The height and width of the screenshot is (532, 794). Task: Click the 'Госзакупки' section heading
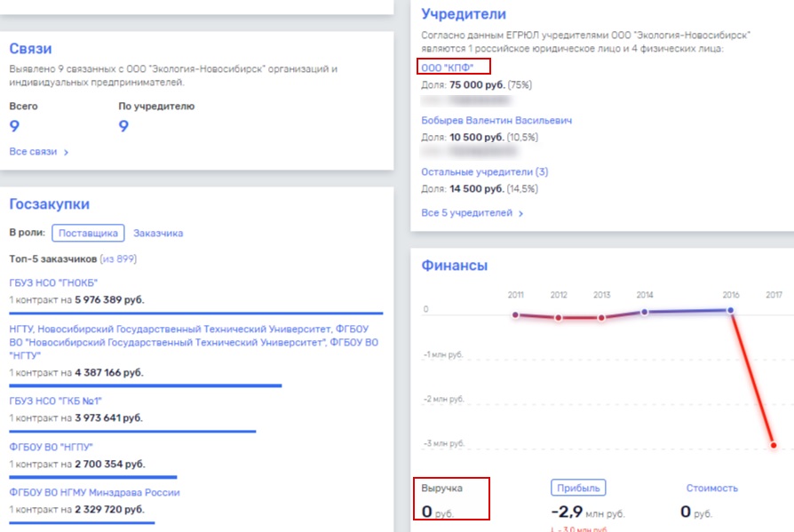pyautogui.click(x=49, y=204)
